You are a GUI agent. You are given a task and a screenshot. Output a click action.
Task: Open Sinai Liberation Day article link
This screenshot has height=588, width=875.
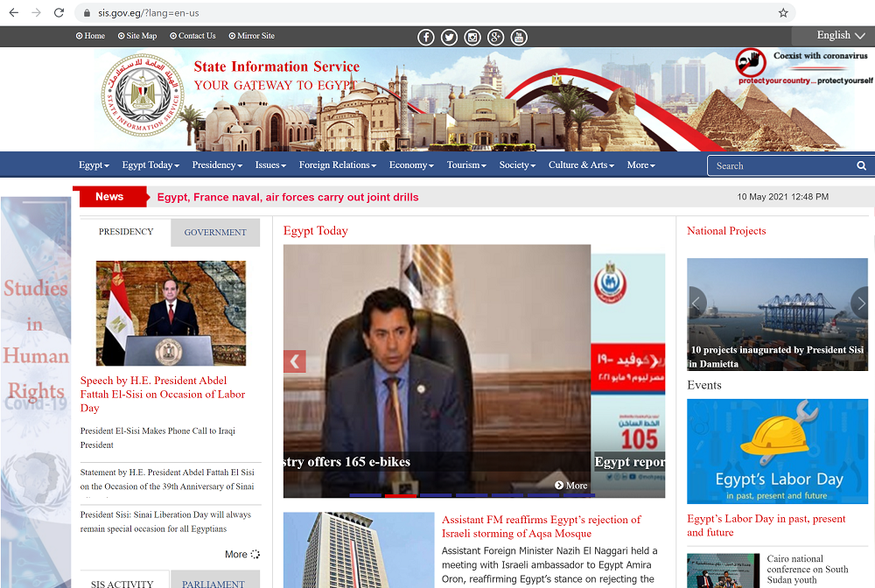coord(165,521)
